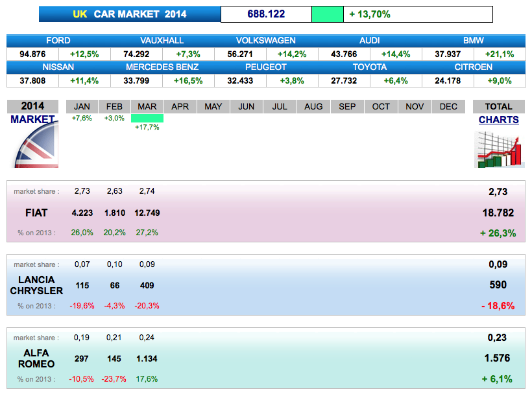Click the UK flag gauge icon

click(36, 147)
